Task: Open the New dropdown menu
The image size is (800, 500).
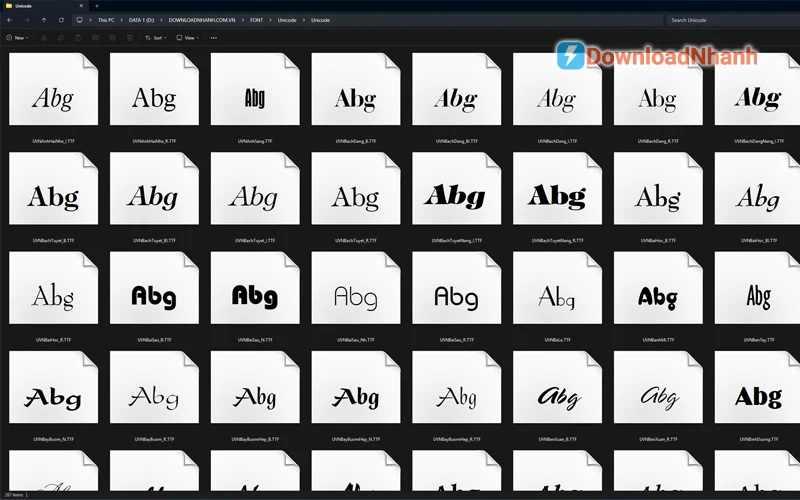Action: pos(17,38)
